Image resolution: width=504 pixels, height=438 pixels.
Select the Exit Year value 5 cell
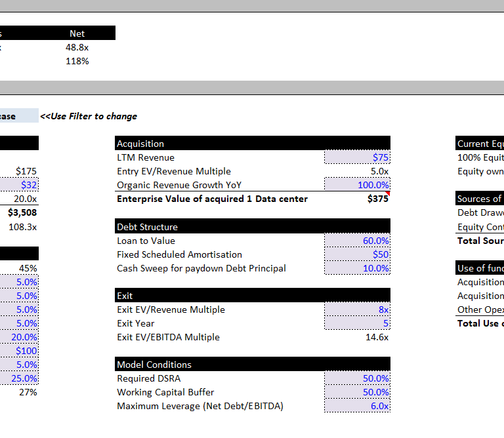[357, 323]
